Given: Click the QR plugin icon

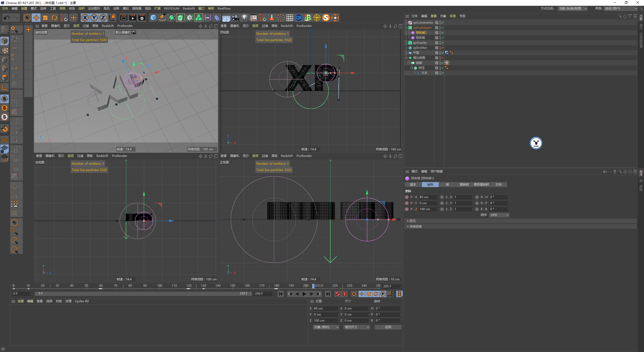Looking at the screenshot, I should coord(299,18).
